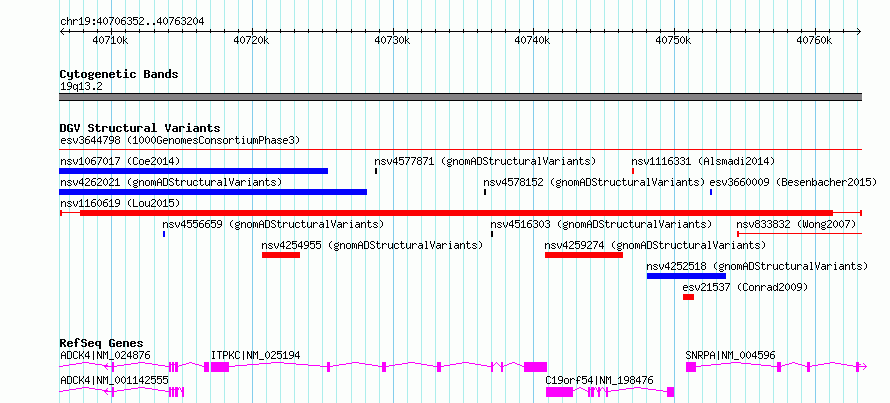Select the nsv4578152 small black marker

(485, 192)
